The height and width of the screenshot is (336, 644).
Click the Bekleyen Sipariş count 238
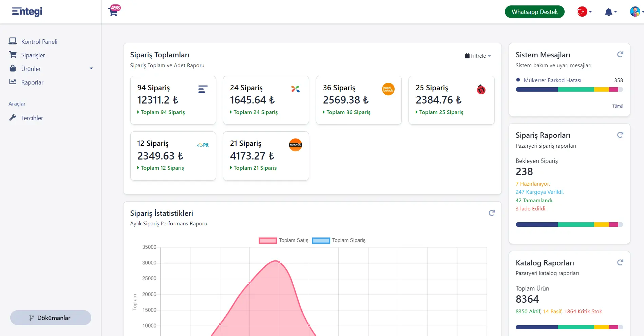(524, 172)
